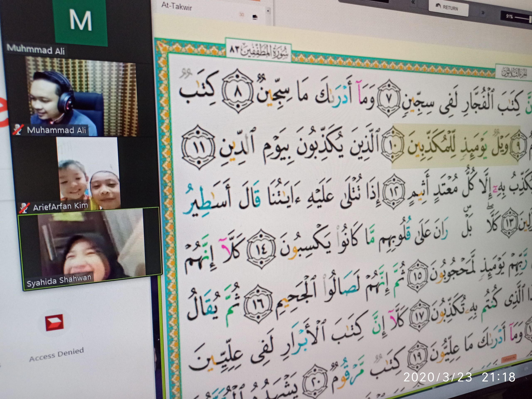Click the green M avatar tile

(80, 23)
